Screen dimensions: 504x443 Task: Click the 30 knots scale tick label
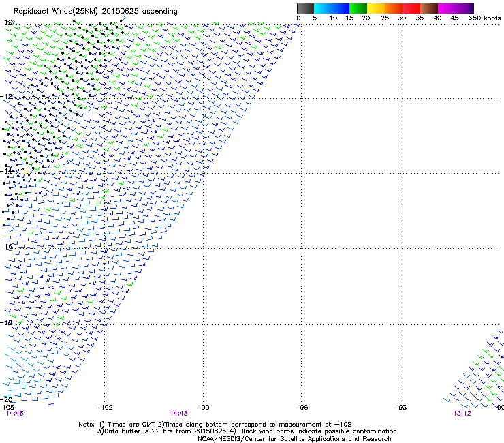(402, 18)
